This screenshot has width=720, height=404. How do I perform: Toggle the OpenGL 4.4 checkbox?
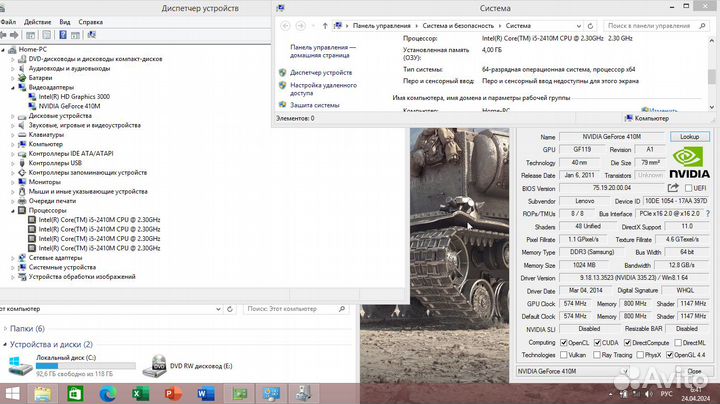coord(669,355)
